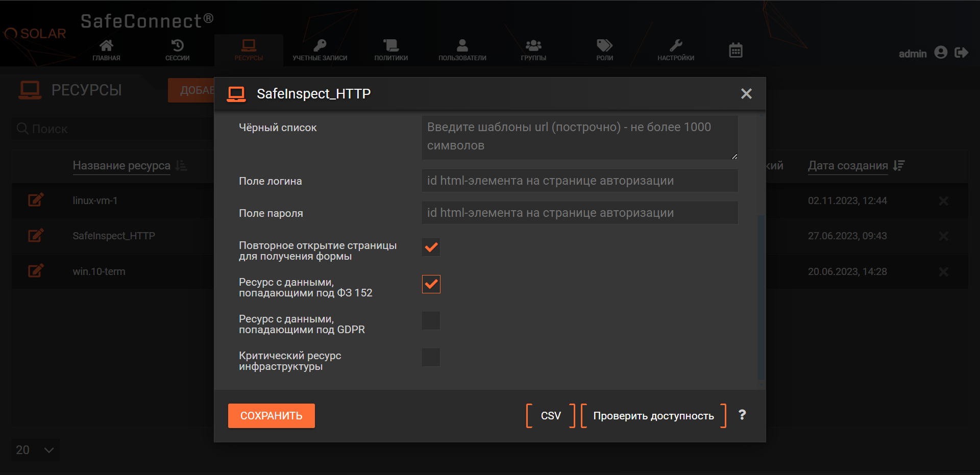Image resolution: width=980 pixels, height=475 pixels.
Task: Open the Политики navigation tab
Action: (x=391, y=50)
